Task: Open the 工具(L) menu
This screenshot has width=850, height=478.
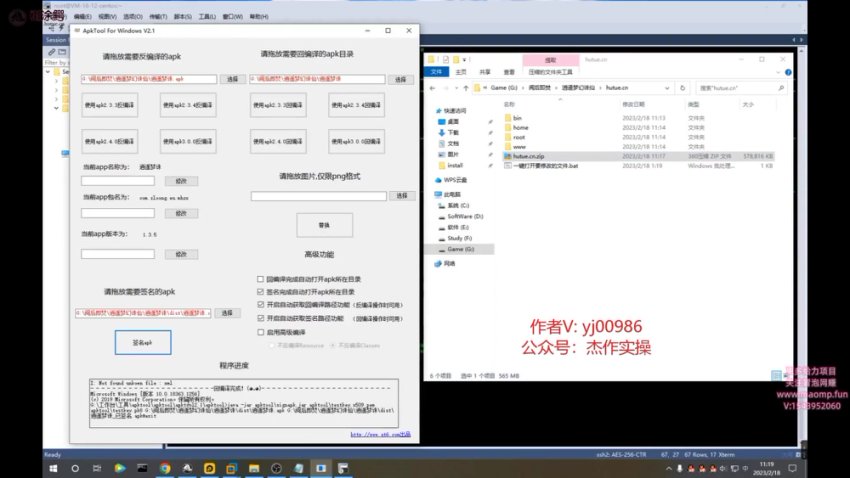Action: pyautogui.click(x=206, y=17)
